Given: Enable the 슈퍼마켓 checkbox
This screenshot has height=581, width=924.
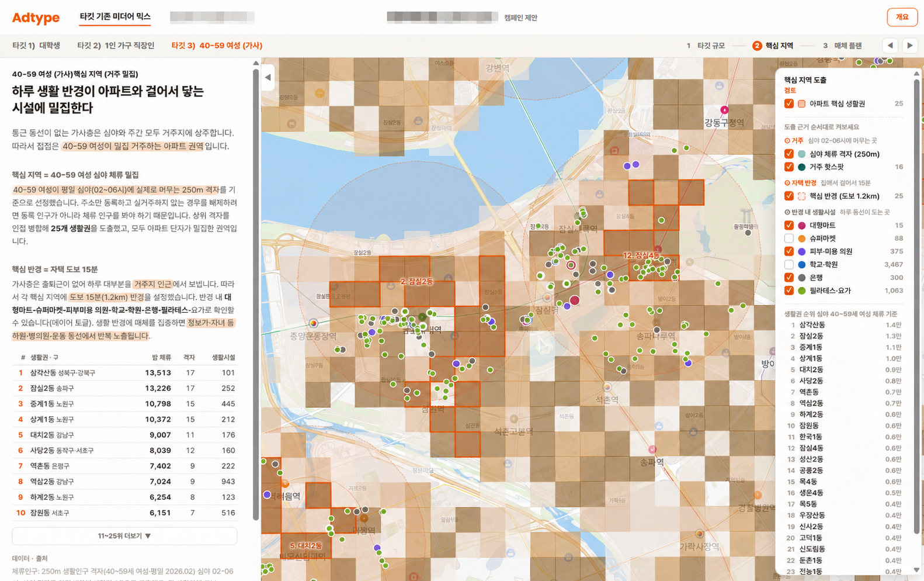Looking at the screenshot, I should point(789,238).
